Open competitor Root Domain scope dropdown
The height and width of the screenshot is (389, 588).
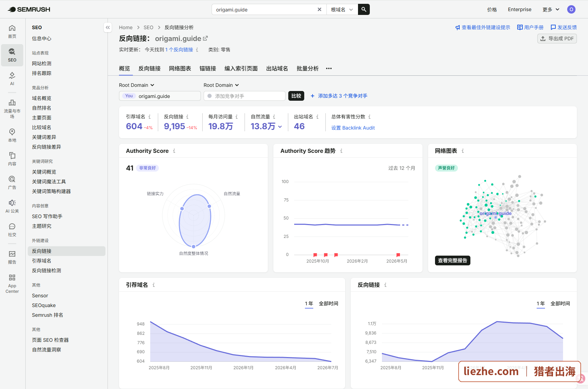(221, 85)
